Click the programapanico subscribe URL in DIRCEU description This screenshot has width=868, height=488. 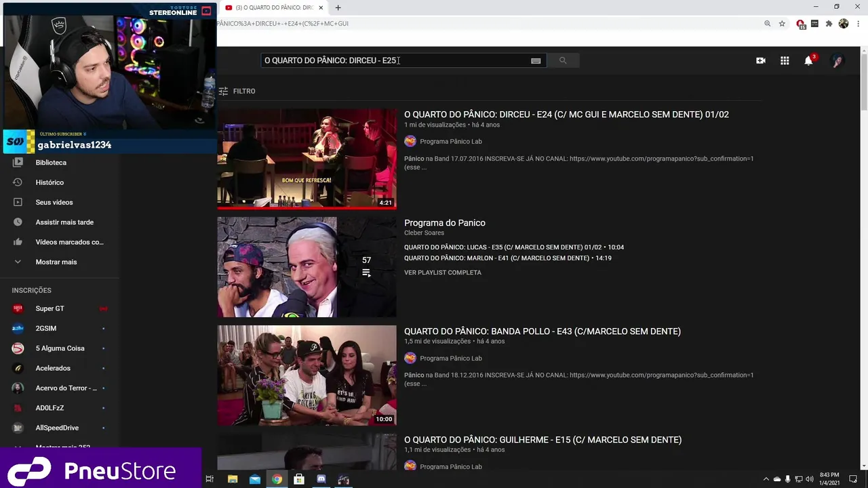tap(661, 159)
